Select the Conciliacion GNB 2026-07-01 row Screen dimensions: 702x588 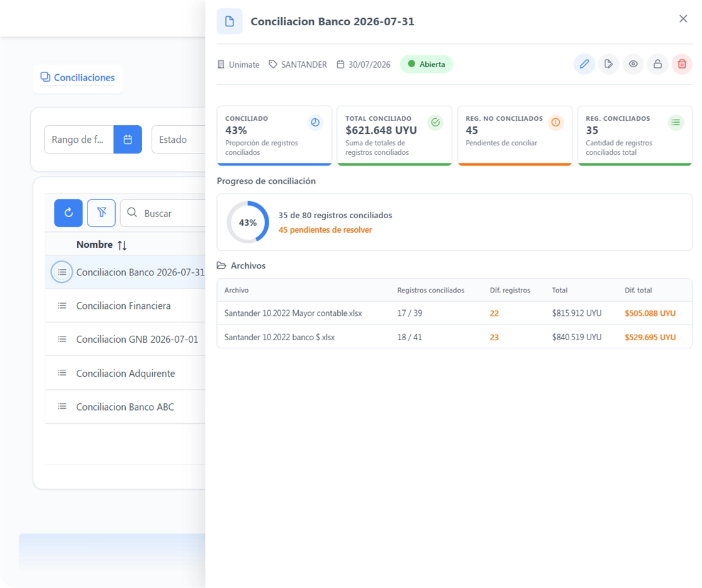[125, 339]
